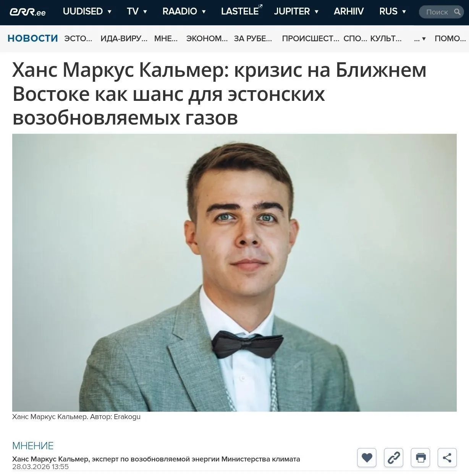
Task: Open the НОВОСТИ section link
Action: [x=33, y=38]
